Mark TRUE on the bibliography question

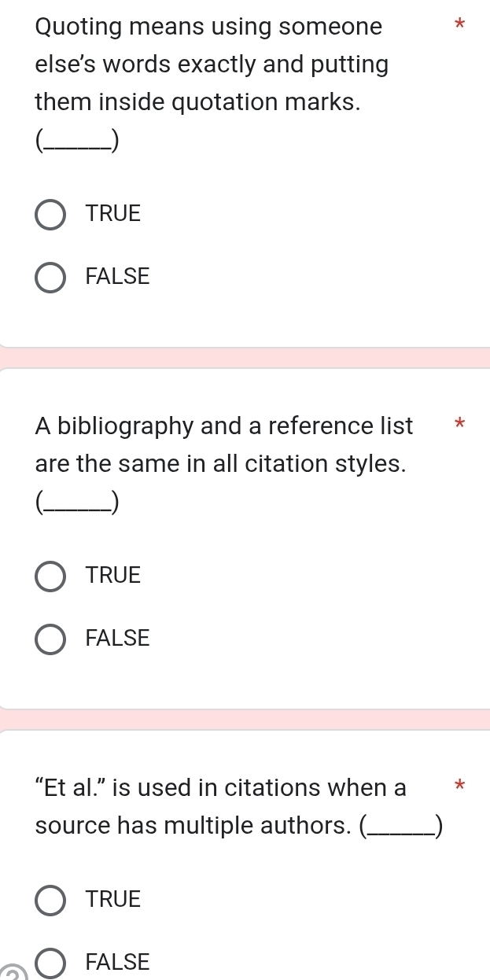coord(50,576)
